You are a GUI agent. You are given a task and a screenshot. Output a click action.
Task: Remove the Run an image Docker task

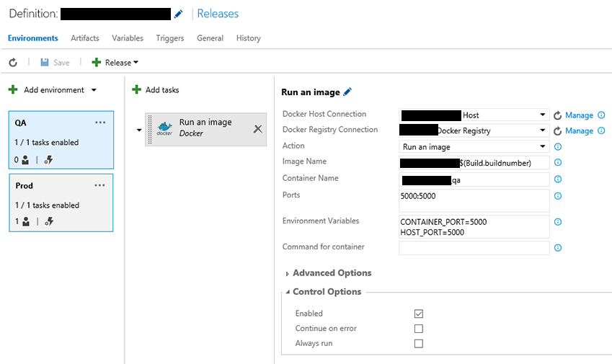pyautogui.click(x=257, y=128)
